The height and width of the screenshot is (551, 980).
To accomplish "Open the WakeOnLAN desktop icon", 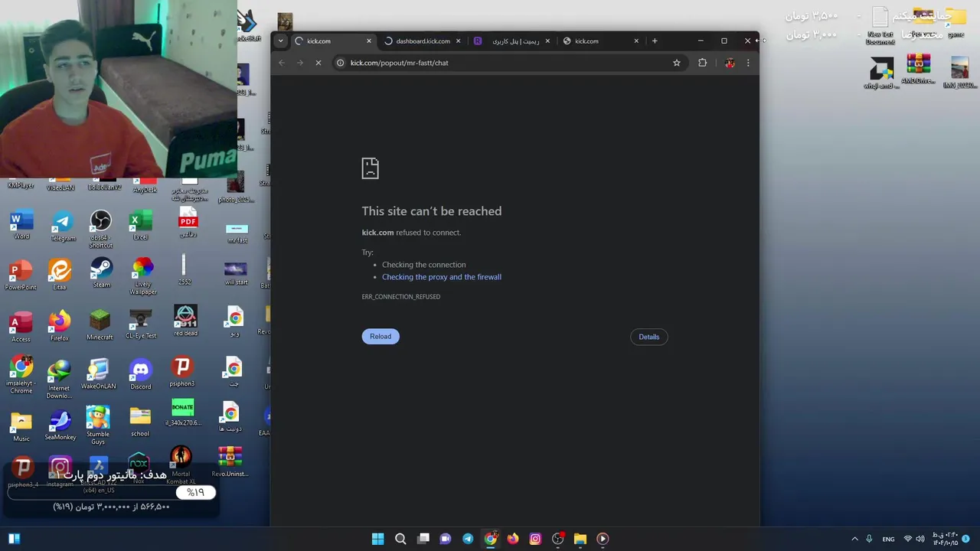I will tap(98, 374).
